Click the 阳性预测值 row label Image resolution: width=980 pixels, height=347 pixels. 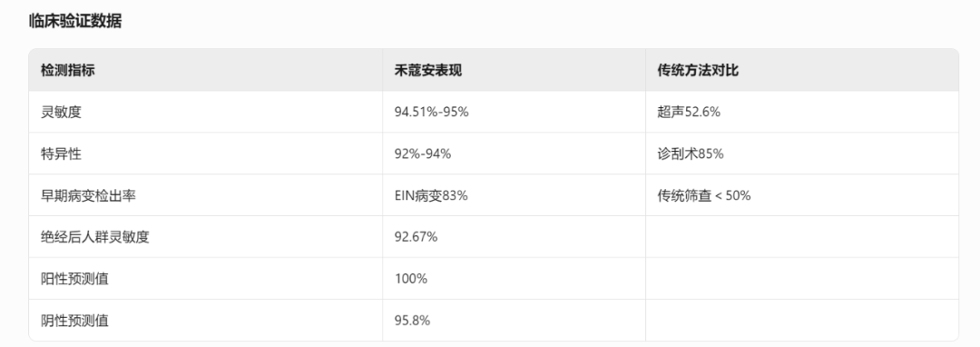tap(74, 279)
